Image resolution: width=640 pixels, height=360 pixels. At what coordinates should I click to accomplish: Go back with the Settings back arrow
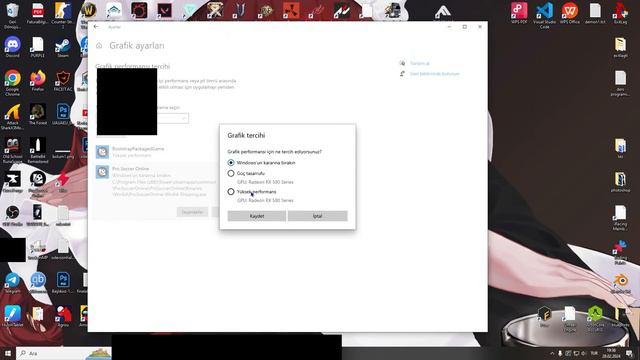[x=96, y=27]
